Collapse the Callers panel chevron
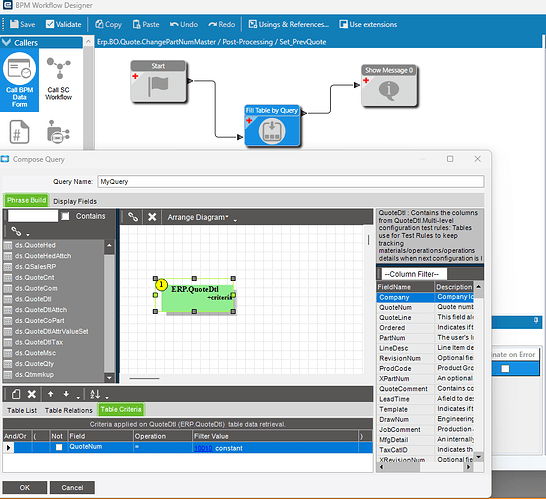546x499 pixels. (6, 42)
